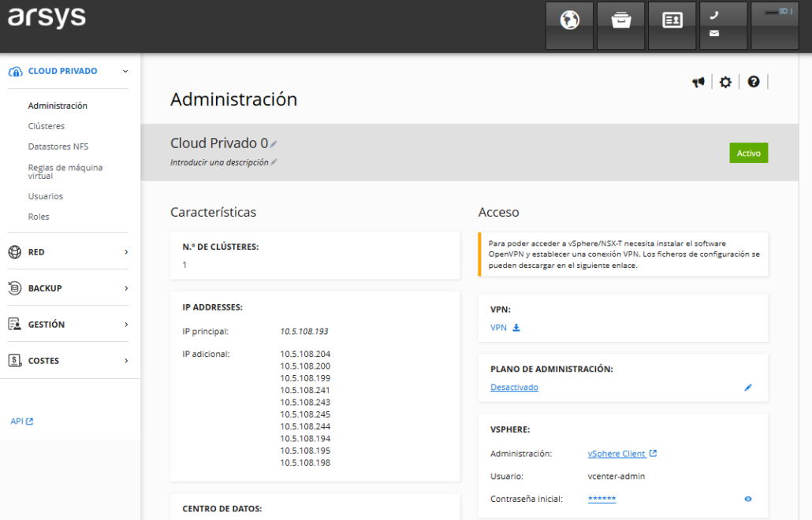Click the VPN link
The height and width of the screenshot is (520, 812).
pyautogui.click(x=499, y=328)
